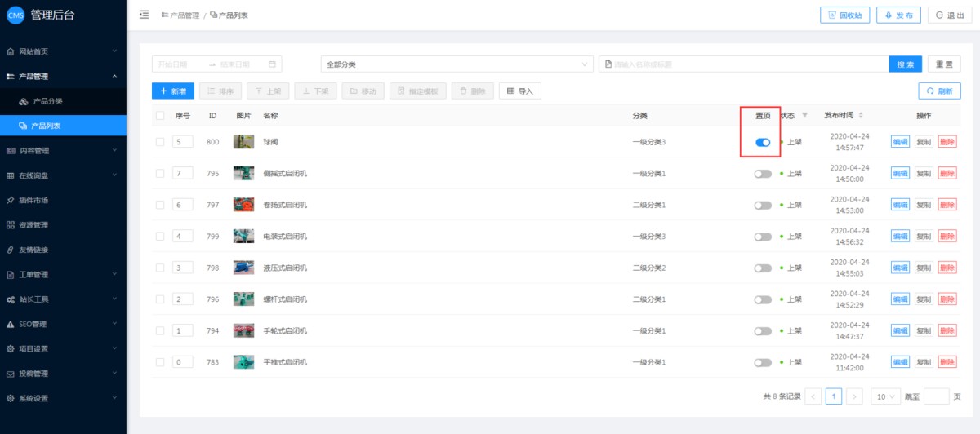Open the 全部分类 category dropdown
This screenshot has height=434, width=980.
click(457, 64)
